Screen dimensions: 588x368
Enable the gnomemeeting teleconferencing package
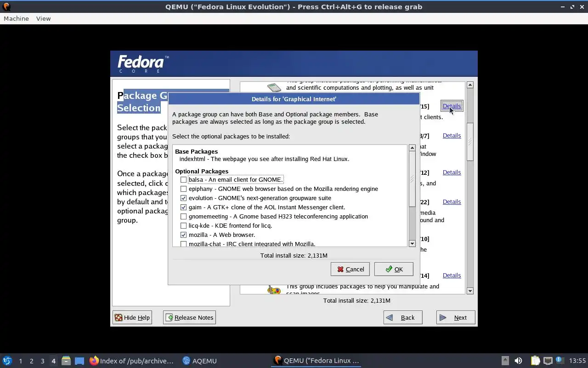pyautogui.click(x=184, y=216)
